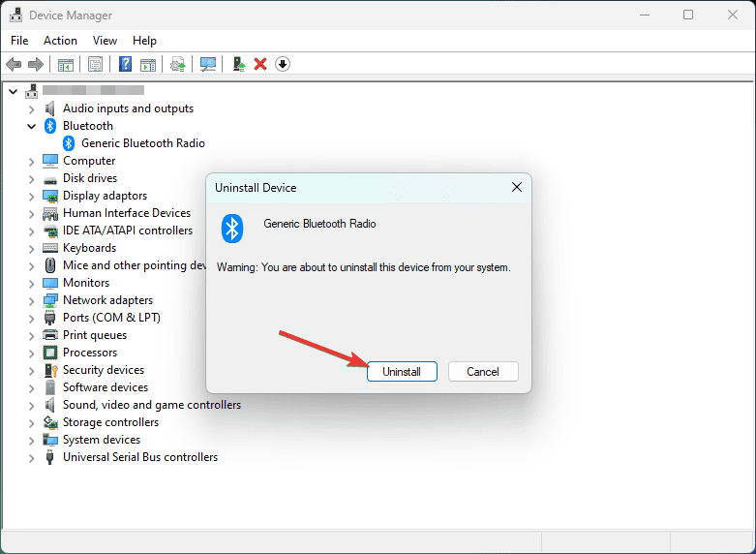The image size is (756, 554).
Task: Select Mice and other pointing devices row
Action: [134, 265]
